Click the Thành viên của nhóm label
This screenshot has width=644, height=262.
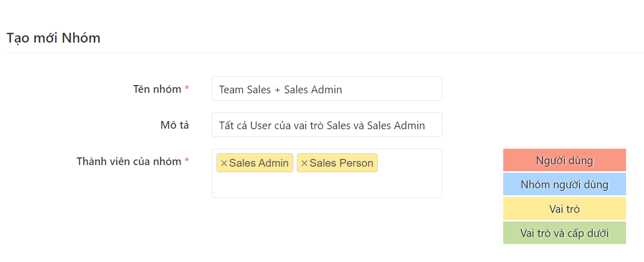[129, 162]
